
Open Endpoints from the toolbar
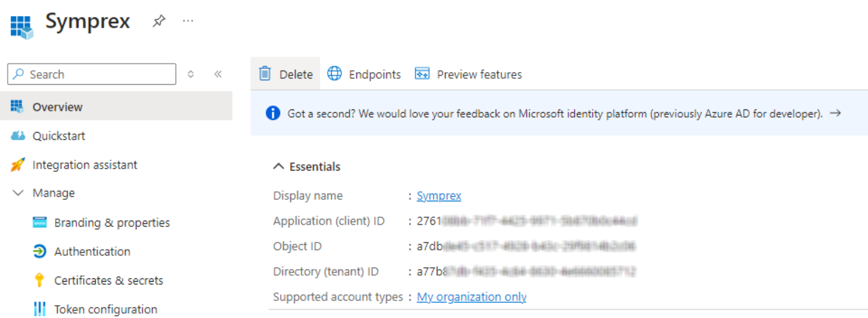(x=364, y=74)
